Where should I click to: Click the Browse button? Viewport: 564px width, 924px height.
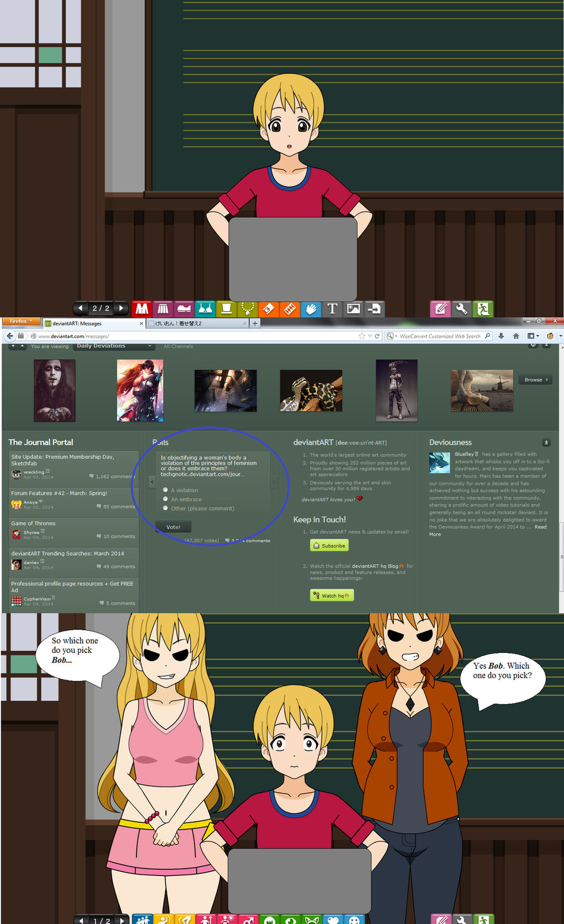point(535,380)
